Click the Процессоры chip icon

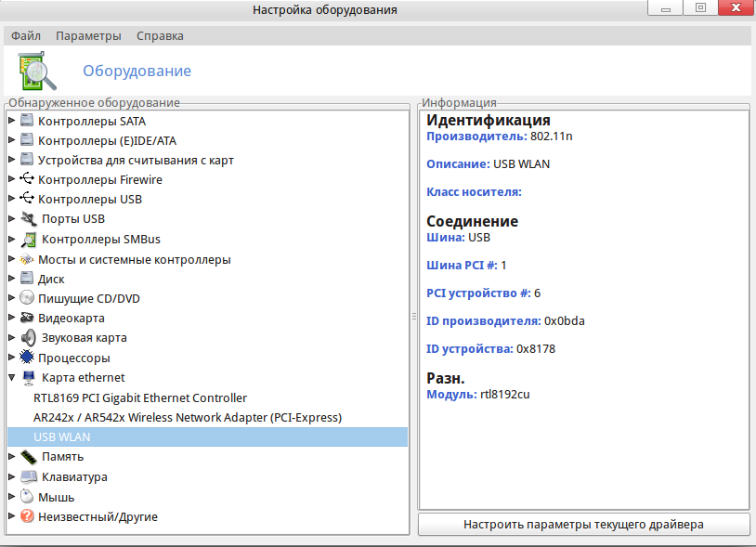click(27, 358)
